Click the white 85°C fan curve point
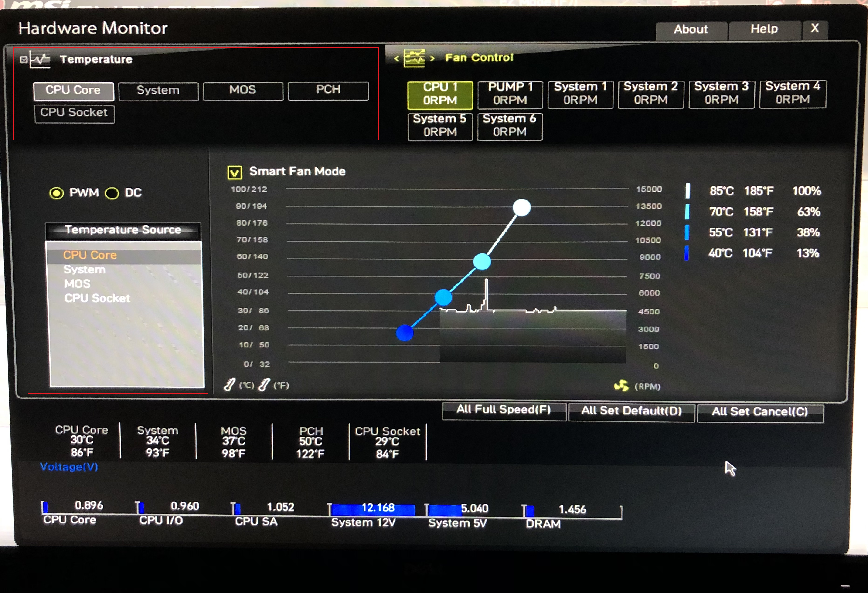 pyautogui.click(x=521, y=208)
